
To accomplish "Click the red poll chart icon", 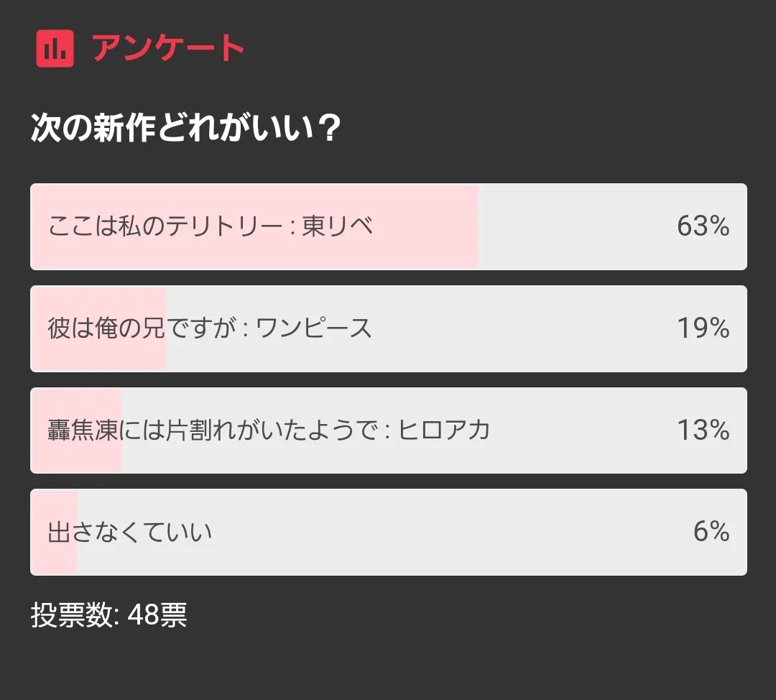I will pyautogui.click(x=55, y=48).
